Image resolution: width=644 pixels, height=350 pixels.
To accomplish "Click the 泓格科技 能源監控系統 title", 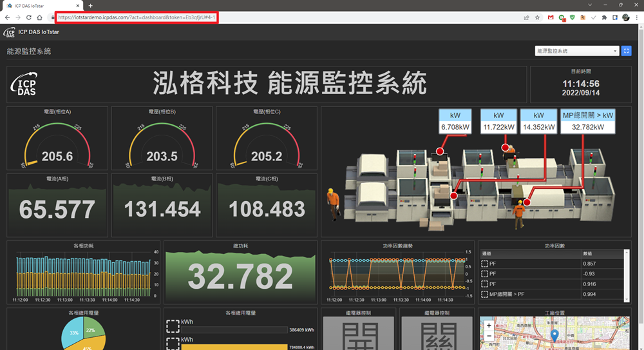I will coord(290,84).
